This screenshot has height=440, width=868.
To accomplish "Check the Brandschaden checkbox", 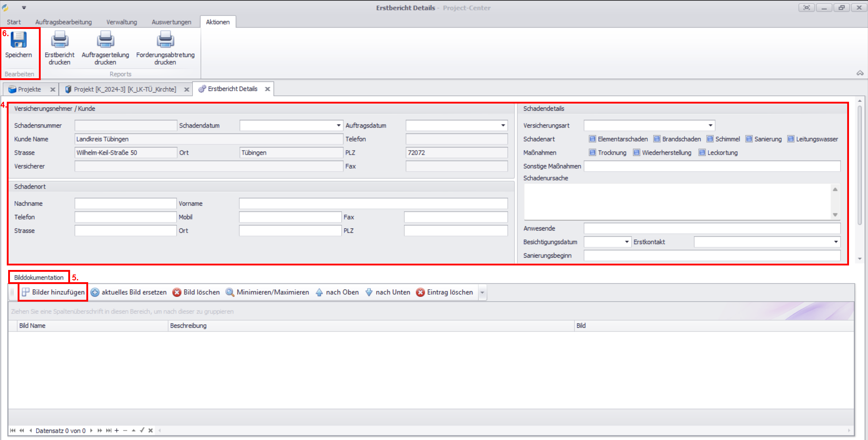I will coord(657,139).
